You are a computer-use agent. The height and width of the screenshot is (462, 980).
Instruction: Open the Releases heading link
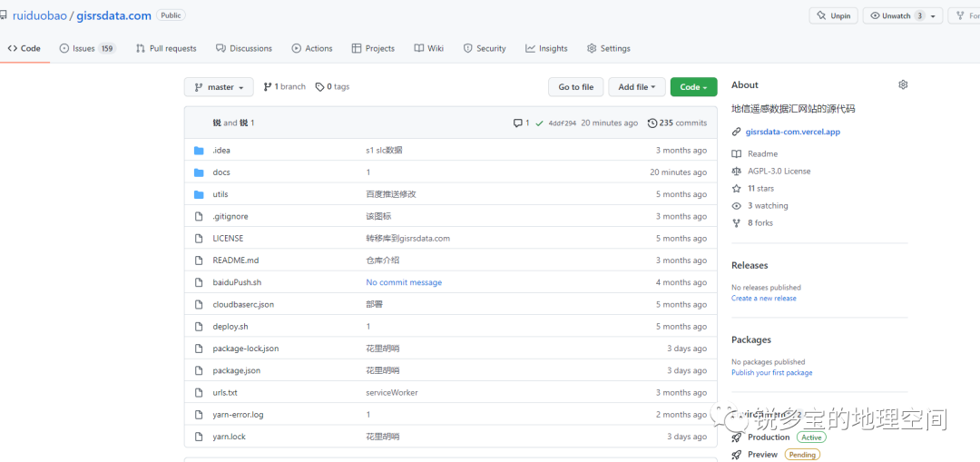click(x=750, y=266)
